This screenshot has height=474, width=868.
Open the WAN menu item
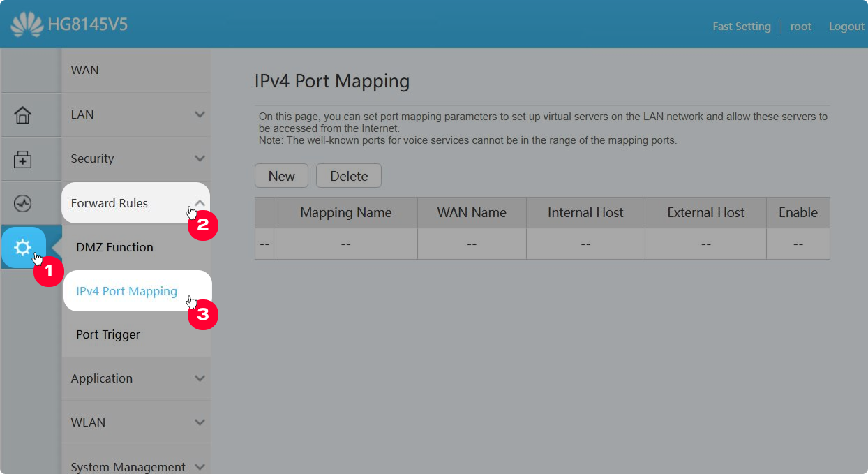tap(85, 70)
